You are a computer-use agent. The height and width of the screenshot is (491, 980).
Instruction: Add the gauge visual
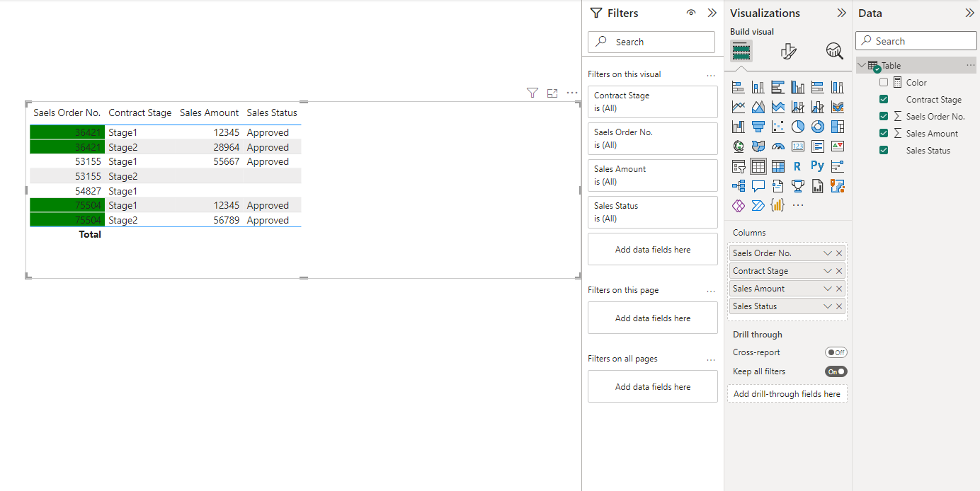[778, 147]
